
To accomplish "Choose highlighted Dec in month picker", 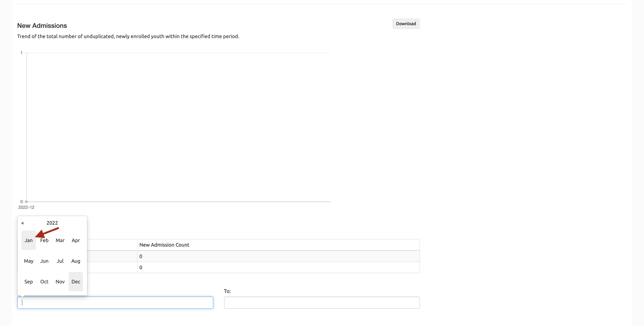I will (76, 282).
